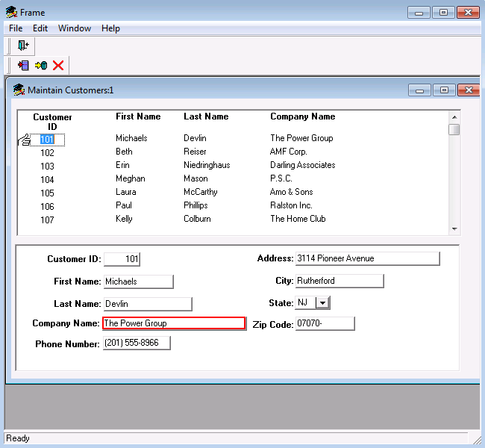The image size is (485, 448).
Task: Click the Maintain Customers window title icon
Action: (19, 90)
